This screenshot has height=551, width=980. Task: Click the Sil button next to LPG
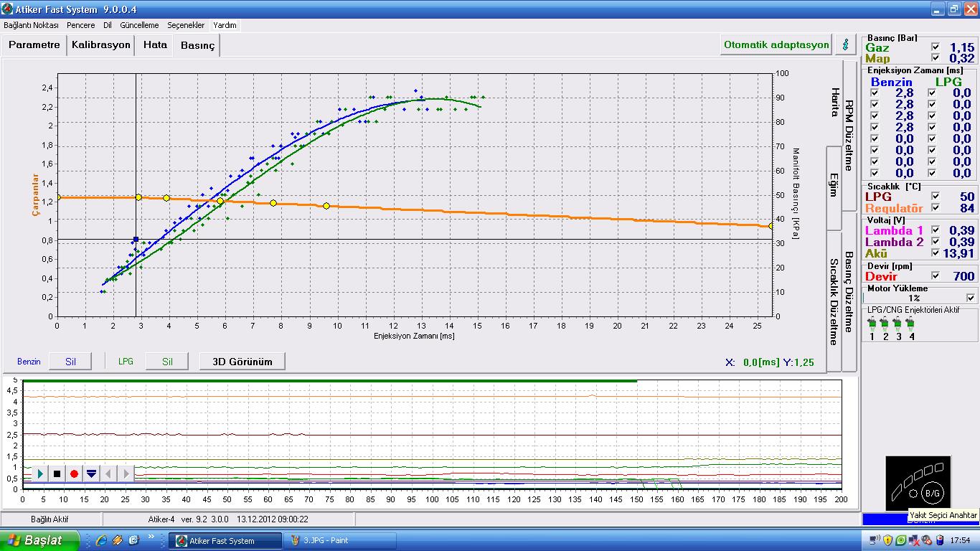point(167,362)
